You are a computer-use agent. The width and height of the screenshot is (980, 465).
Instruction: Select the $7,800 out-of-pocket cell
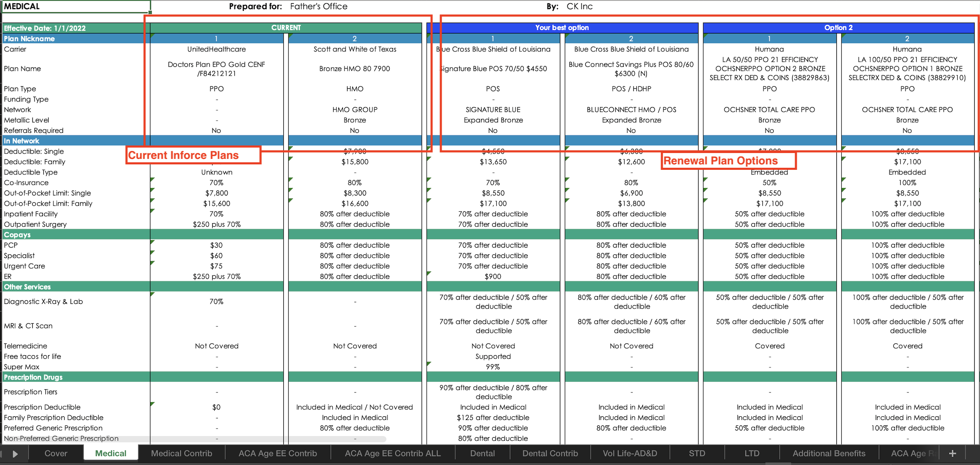click(x=216, y=193)
